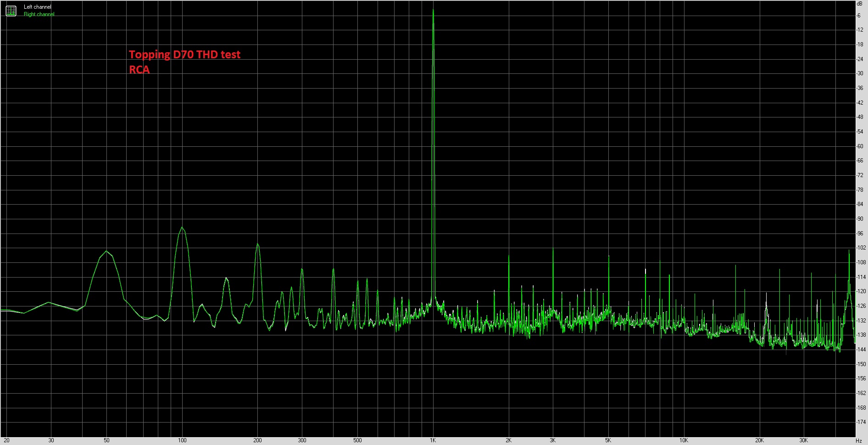The height and width of the screenshot is (445, 868).
Task: Click the 50 Hz mains peak
Action: (x=106, y=251)
